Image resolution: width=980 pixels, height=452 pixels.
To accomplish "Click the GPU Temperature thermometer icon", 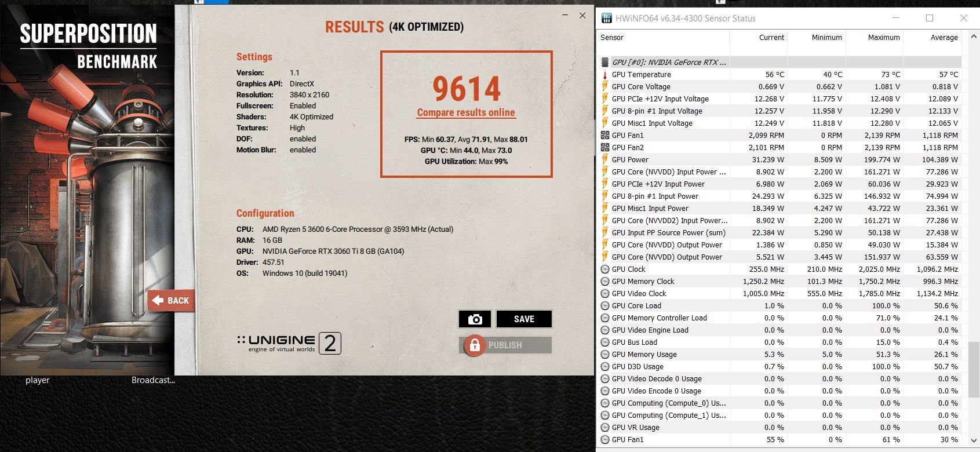I will click(x=605, y=75).
